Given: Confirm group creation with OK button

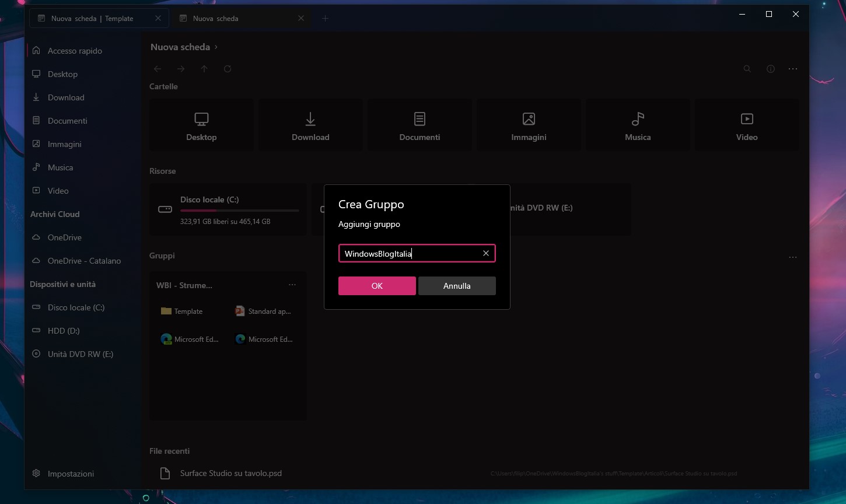Looking at the screenshot, I should click(377, 286).
